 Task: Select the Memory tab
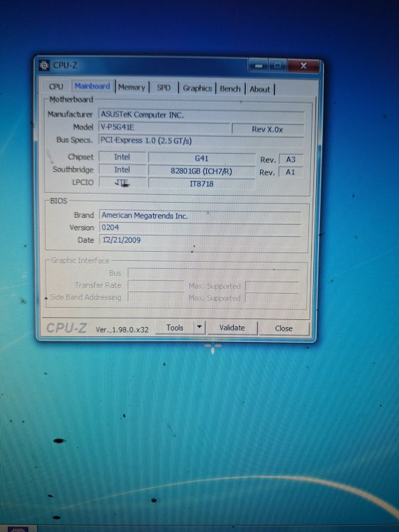[132, 87]
